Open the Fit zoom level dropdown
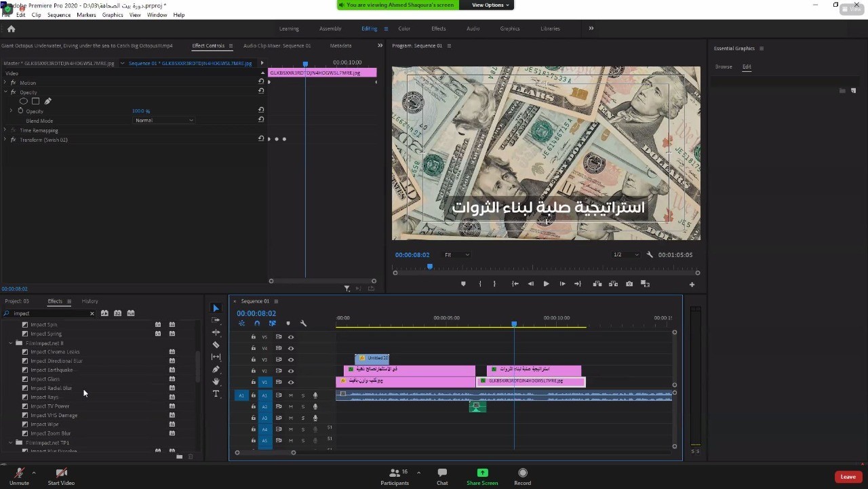The width and height of the screenshot is (868, 489). (x=456, y=255)
